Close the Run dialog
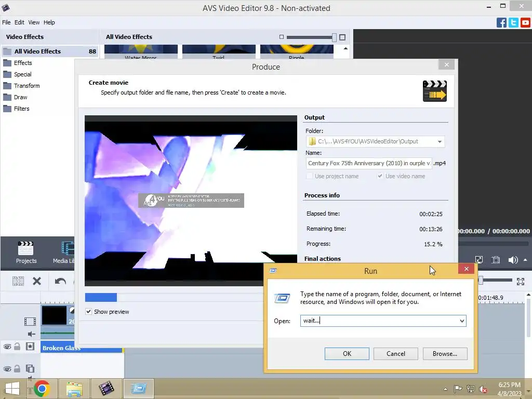Viewport: 532px width, 399px height. [x=466, y=269]
